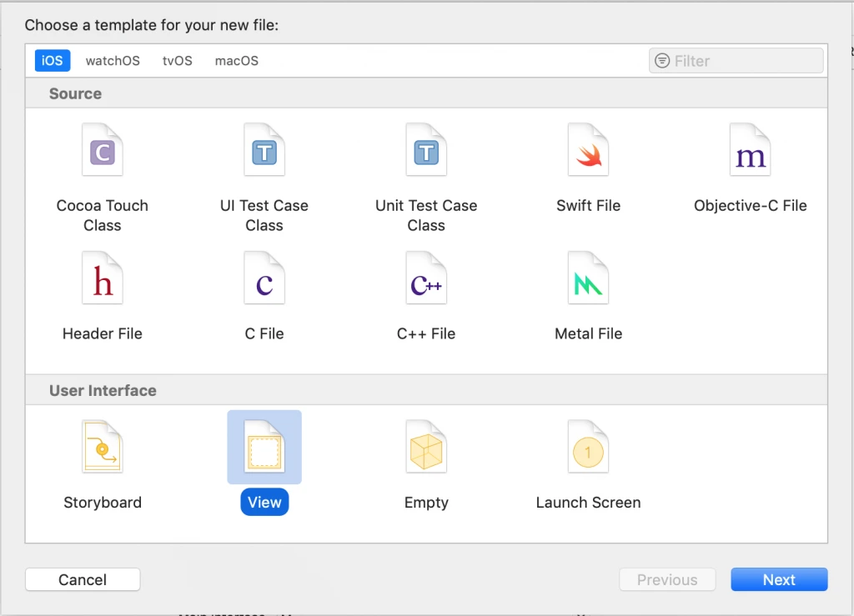Select the Swift File template icon
The width and height of the screenshot is (854, 616).
click(x=588, y=150)
